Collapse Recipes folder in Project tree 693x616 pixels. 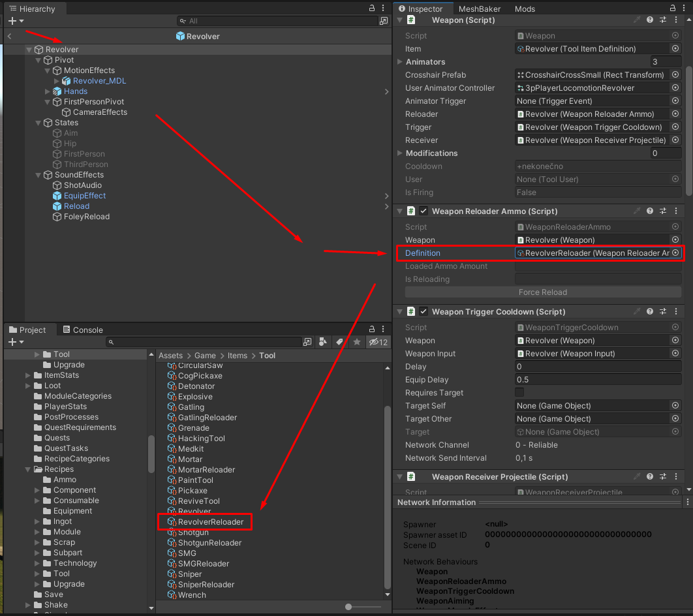click(x=28, y=469)
